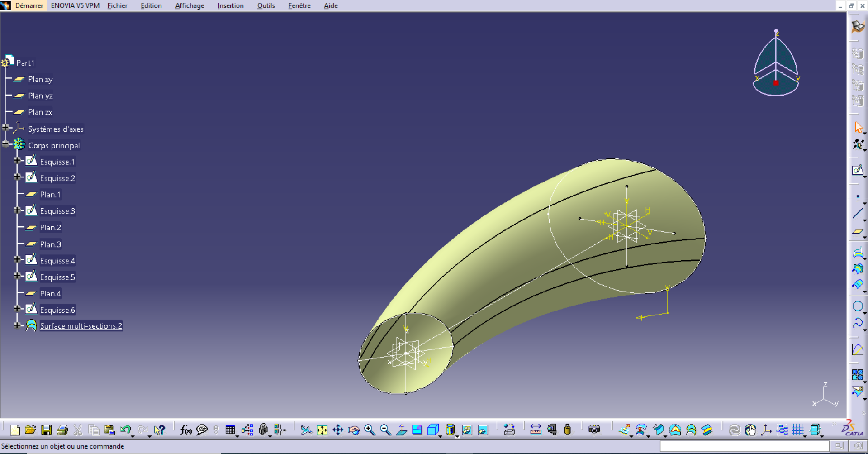Screen dimensions: 868x454
Task: Select the Line tool in right toolbar
Action: coord(858,214)
